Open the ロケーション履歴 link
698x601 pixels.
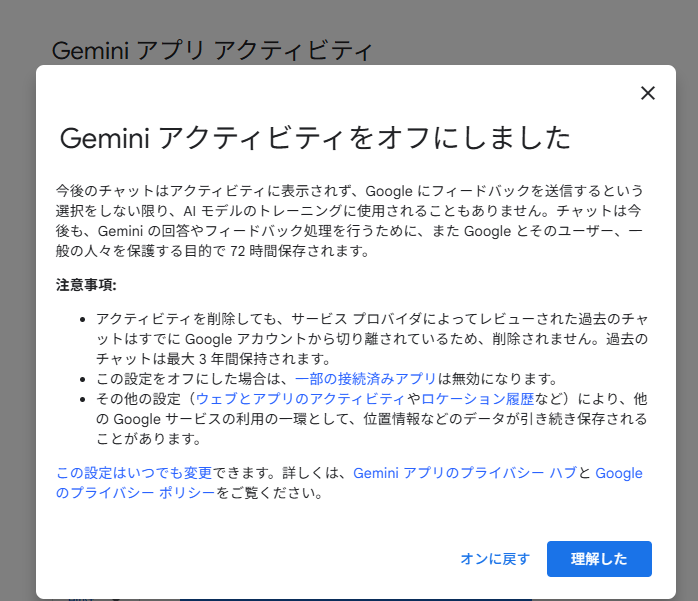point(477,399)
